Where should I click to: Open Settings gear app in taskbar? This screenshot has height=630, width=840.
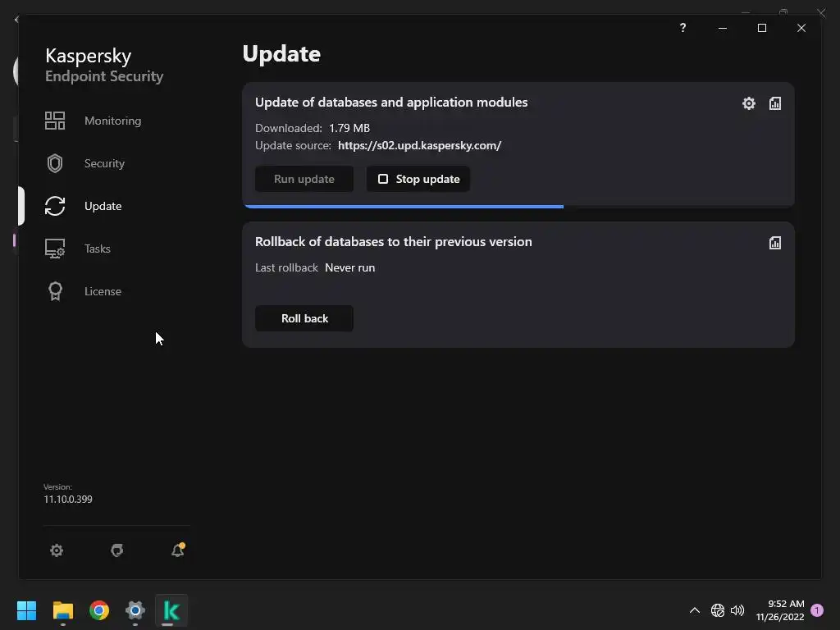[135, 610]
